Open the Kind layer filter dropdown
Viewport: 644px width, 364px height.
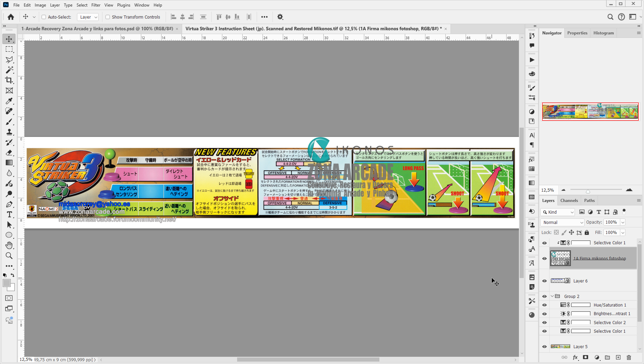coord(557,212)
